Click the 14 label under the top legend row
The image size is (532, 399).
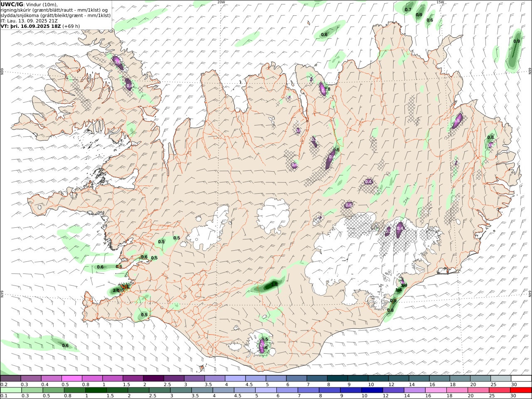[x=411, y=384]
